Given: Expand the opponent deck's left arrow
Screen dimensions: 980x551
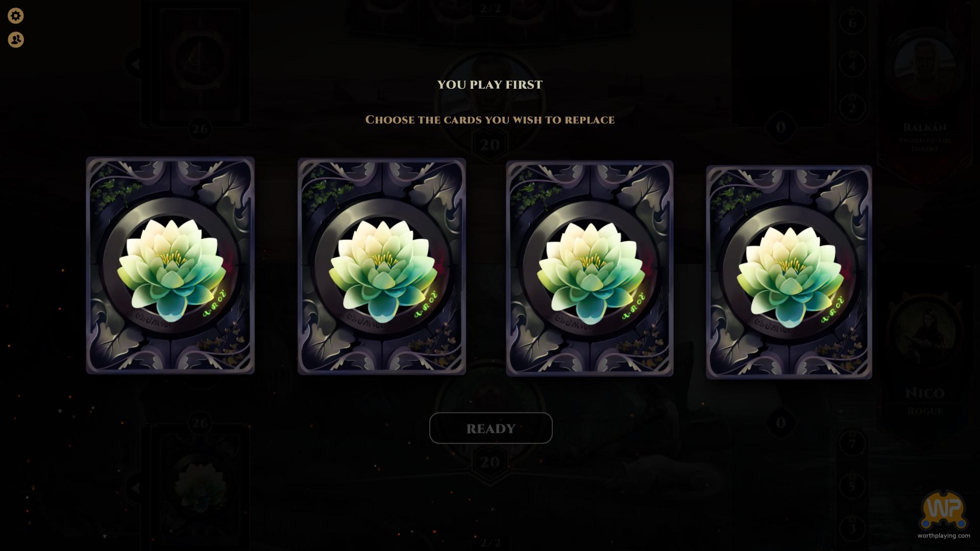Looking at the screenshot, I should click(x=135, y=64).
